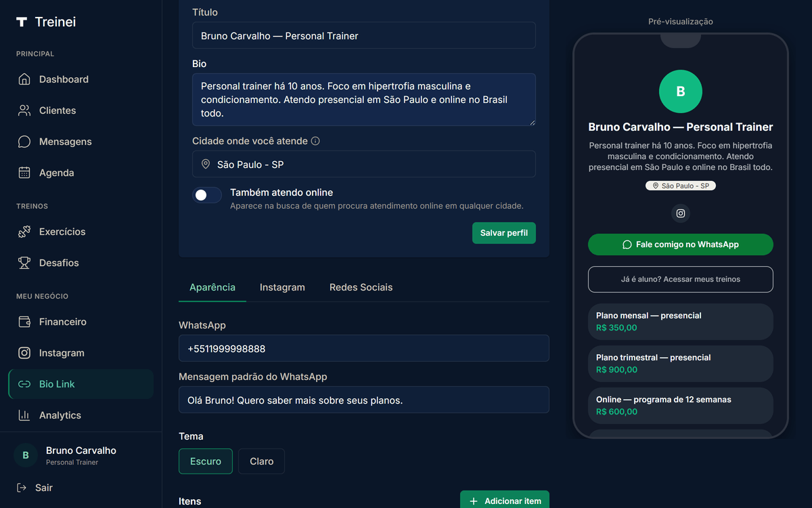Click the Salvar perfil button

pyautogui.click(x=504, y=233)
